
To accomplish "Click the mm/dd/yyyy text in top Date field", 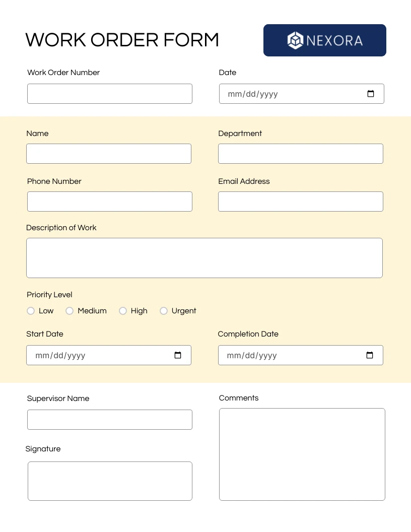I will point(253,94).
